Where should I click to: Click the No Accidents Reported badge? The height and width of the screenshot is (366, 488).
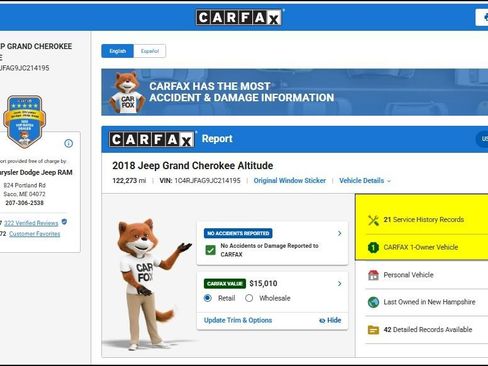238,233
